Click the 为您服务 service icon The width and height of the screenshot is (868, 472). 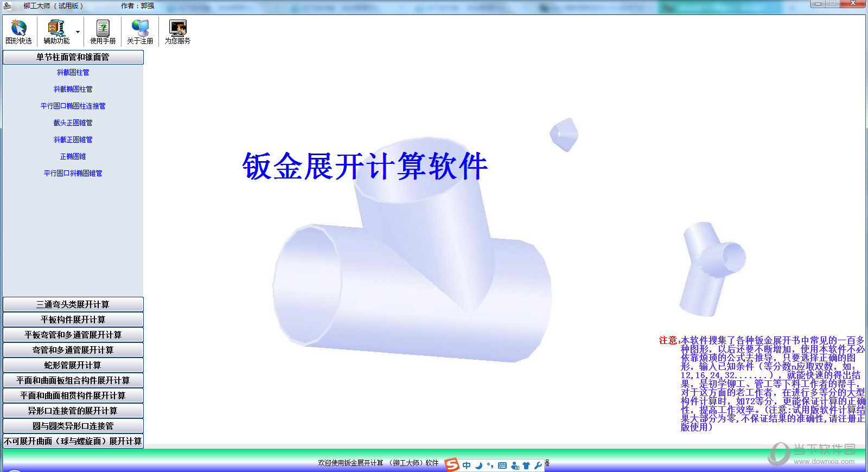point(177,32)
